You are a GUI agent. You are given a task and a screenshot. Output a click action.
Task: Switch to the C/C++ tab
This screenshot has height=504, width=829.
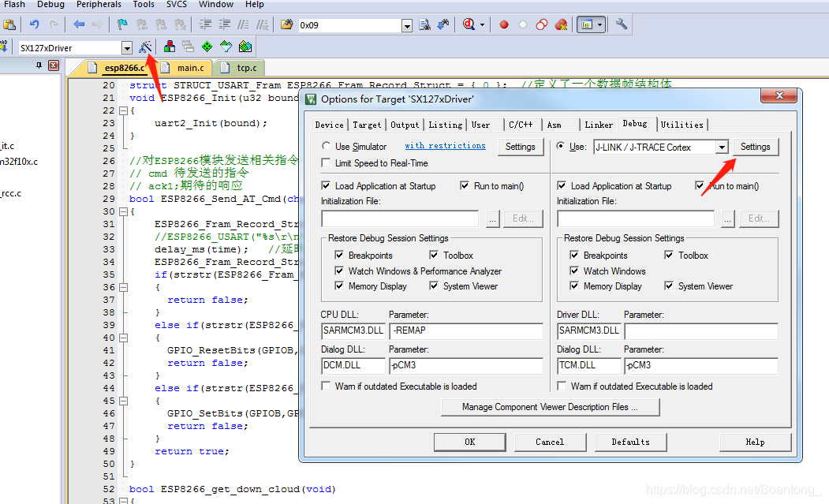pyautogui.click(x=521, y=125)
